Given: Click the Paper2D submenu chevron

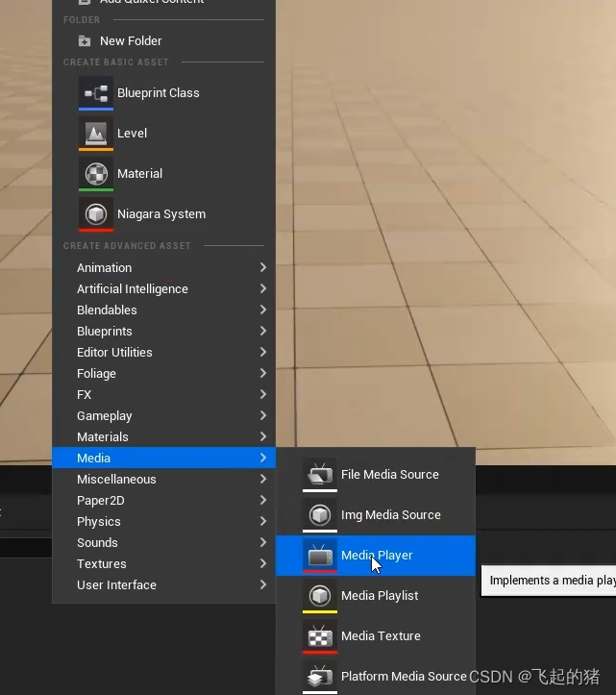Looking at the screenshot, I should click(263, 500).
